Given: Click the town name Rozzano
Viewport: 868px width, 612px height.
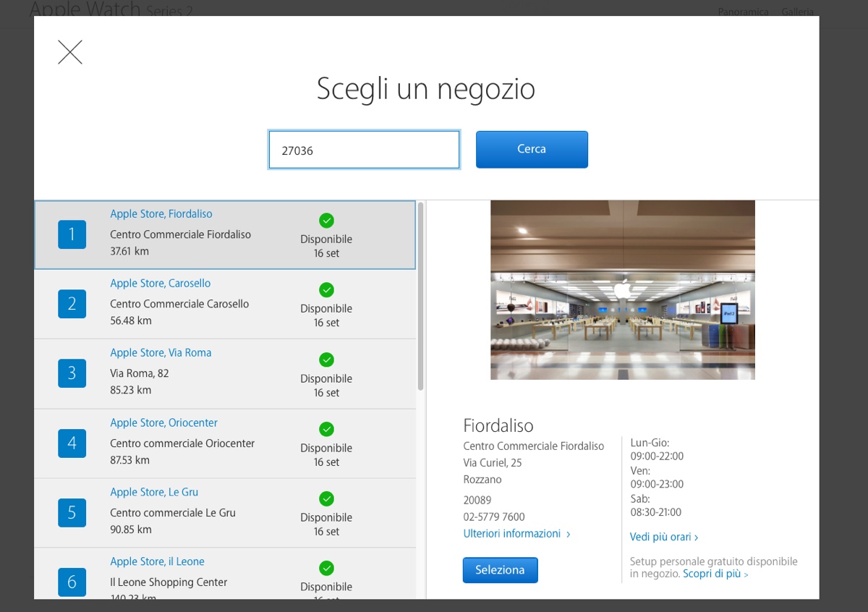Looking at the screenshot, I should (x=482, y=480).
